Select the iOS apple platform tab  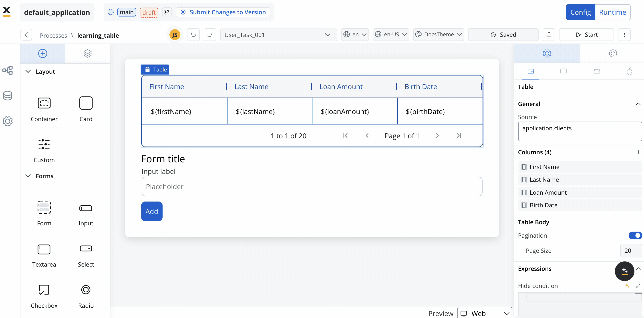630,71
